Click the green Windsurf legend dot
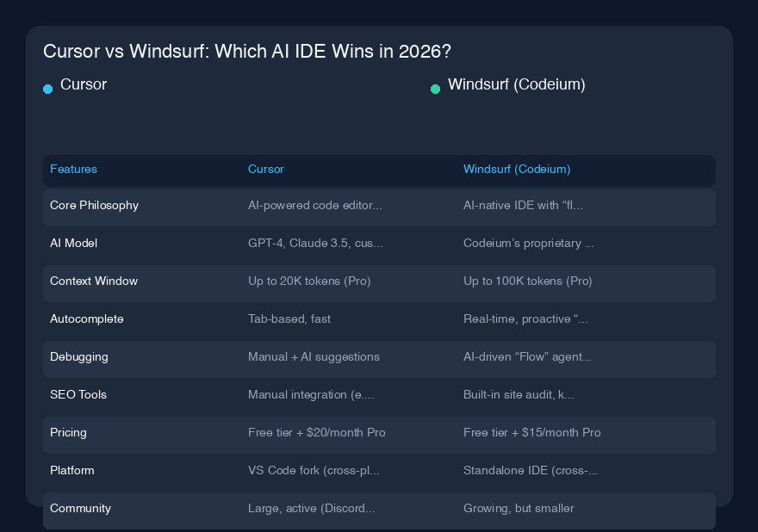Viewport: 758px width, 532px height. point(435,89)
